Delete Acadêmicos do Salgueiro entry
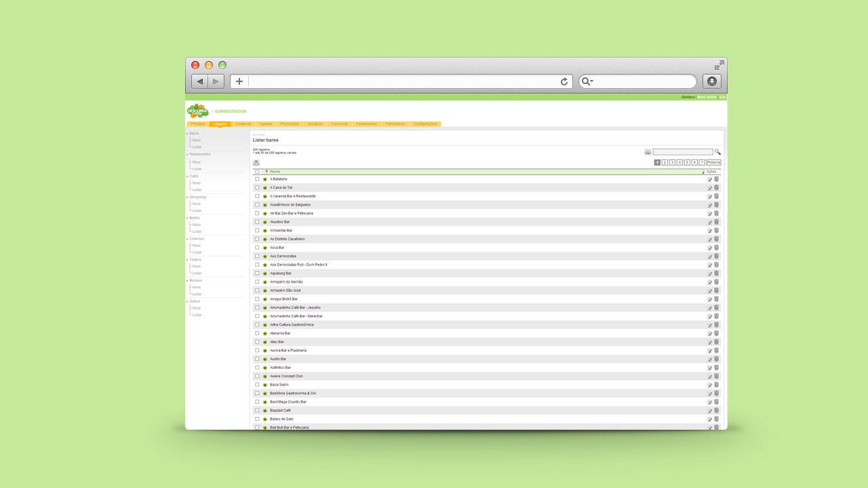 coord(716,205)
